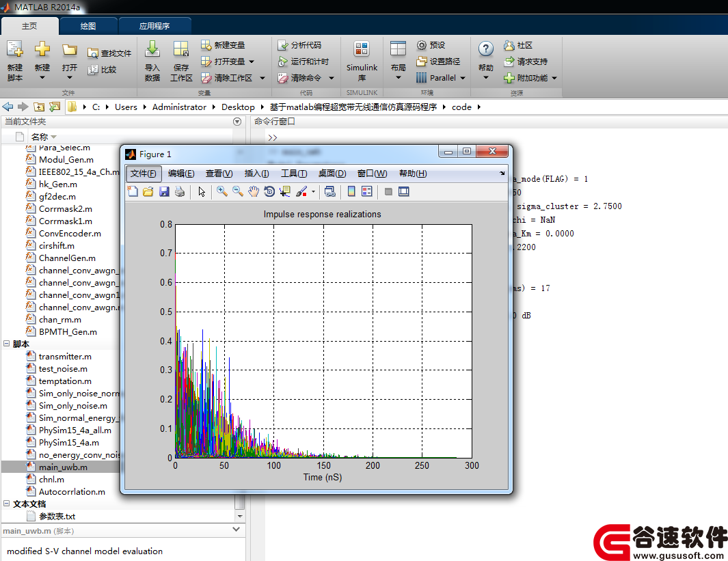The height and width of the screenshot is (561, 728).
Task: Click 请求支持 in the ribbon
Action: click(526, 61)
